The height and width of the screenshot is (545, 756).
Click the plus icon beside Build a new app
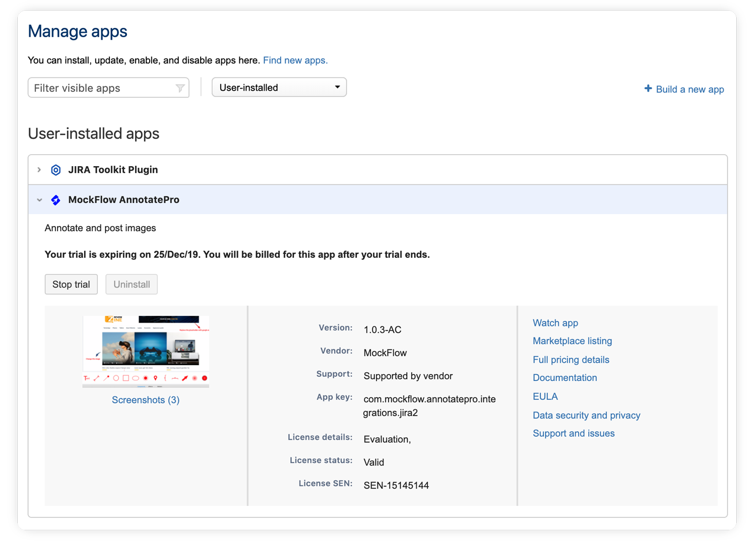(648, 89)
